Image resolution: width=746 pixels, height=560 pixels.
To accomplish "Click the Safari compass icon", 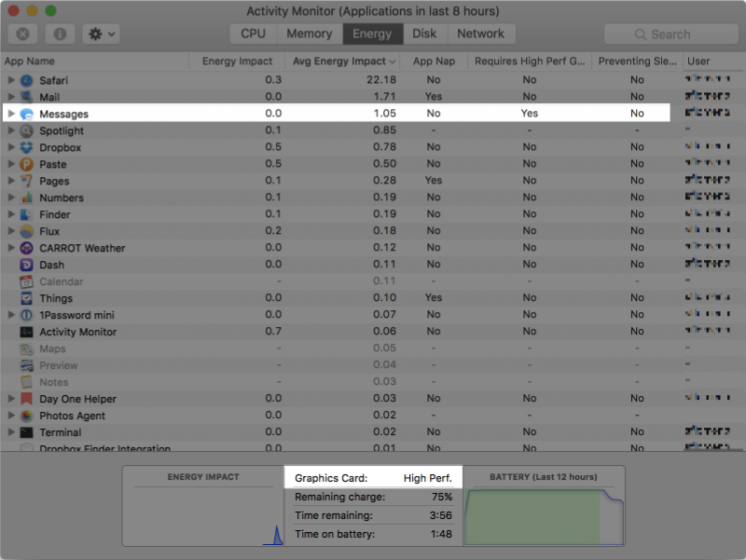I will tap(27, 80).
